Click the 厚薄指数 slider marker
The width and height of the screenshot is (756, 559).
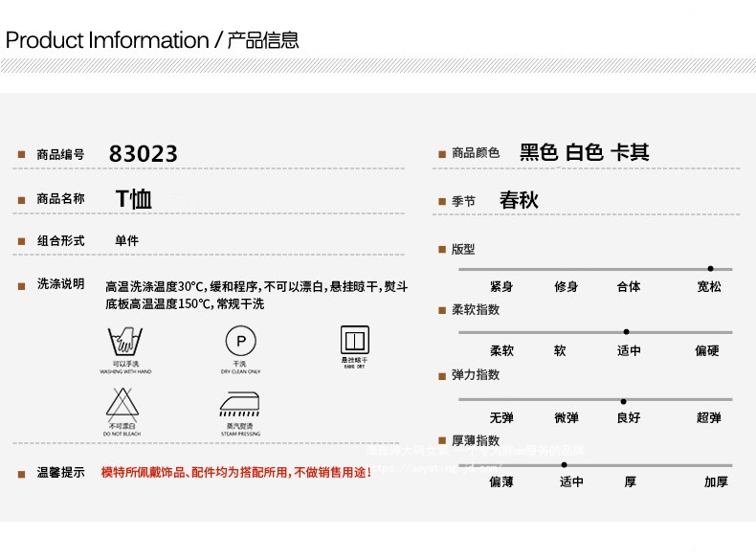pyautogui.click(x=564, y=464)
